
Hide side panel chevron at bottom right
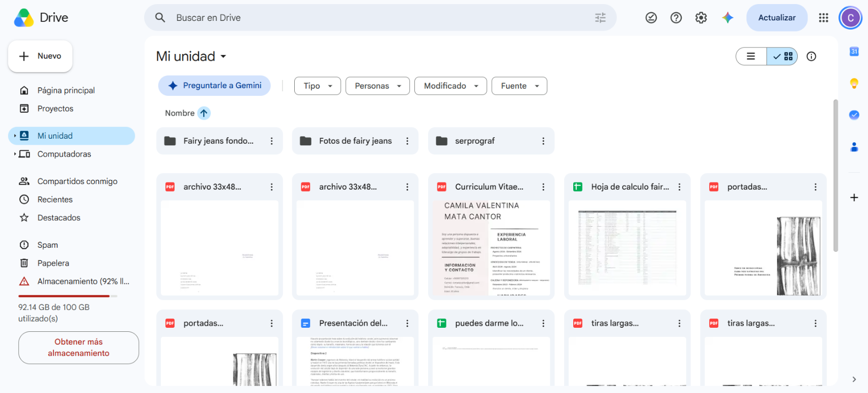[854, 379]
